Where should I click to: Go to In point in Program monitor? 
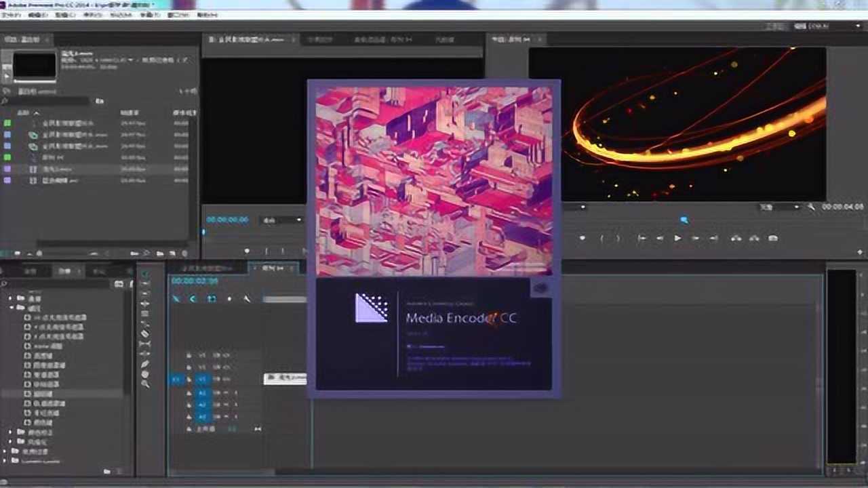[642, 238]
